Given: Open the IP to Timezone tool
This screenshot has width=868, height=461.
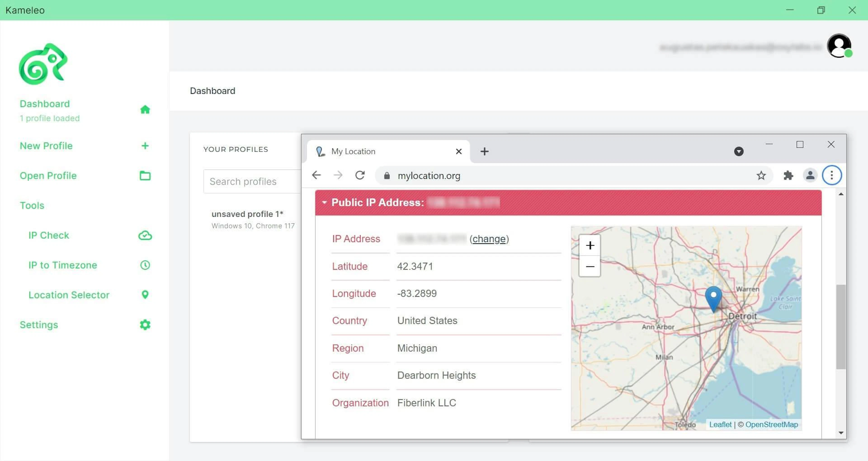Looking at the screenshot, I should (x=63, y=265).
